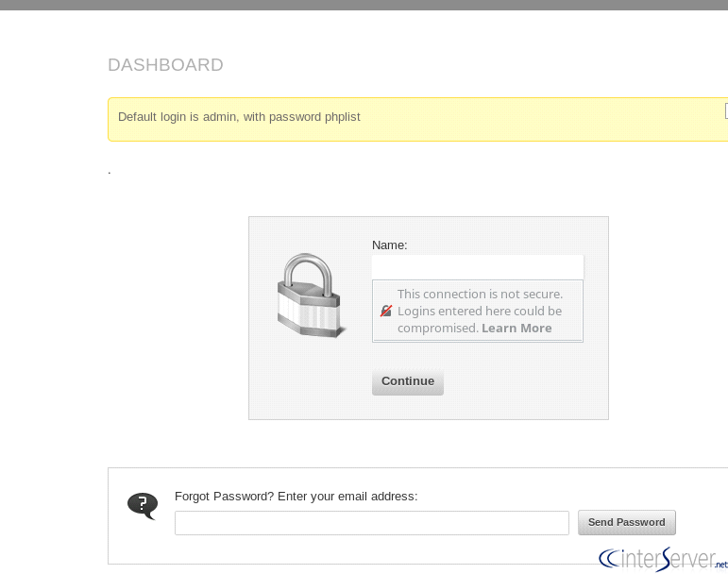Click the "Name:" field label
The image size is (728, 574).
click(x=389, y=245)
